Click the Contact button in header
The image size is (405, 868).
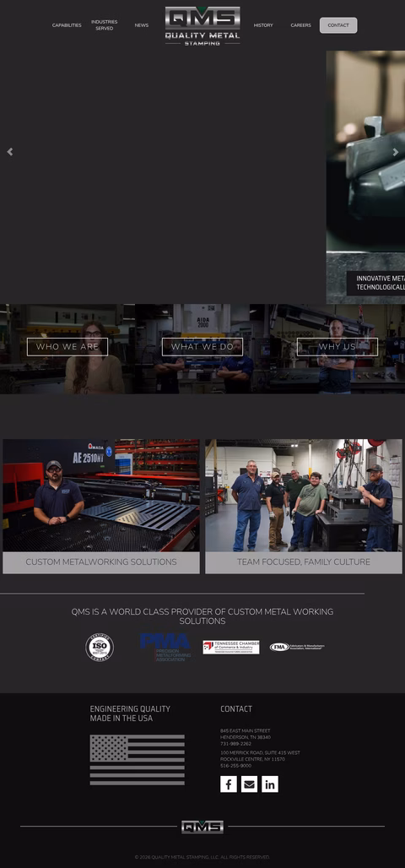click(338, 25)
